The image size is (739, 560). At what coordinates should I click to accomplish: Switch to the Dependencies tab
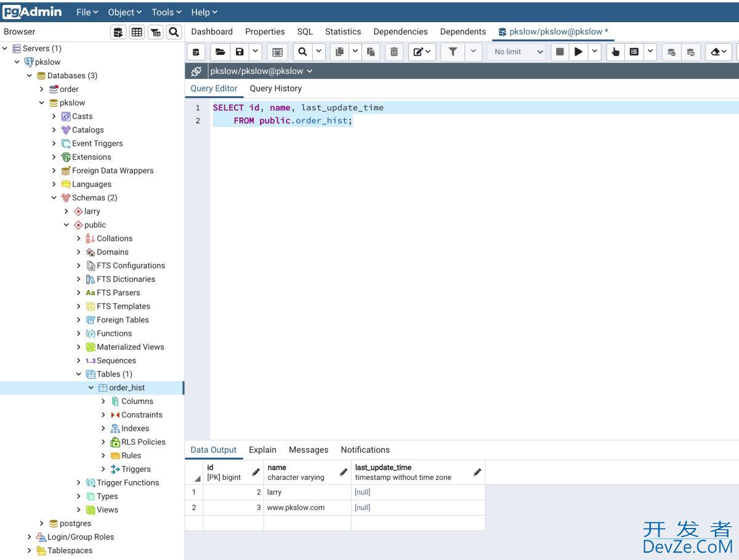[x=400, y=31]
